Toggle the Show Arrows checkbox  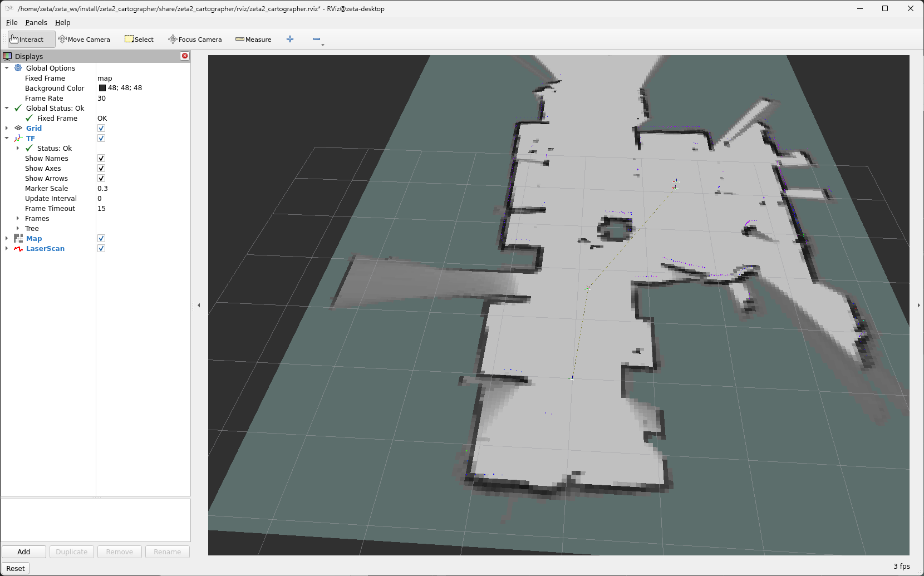101,178
